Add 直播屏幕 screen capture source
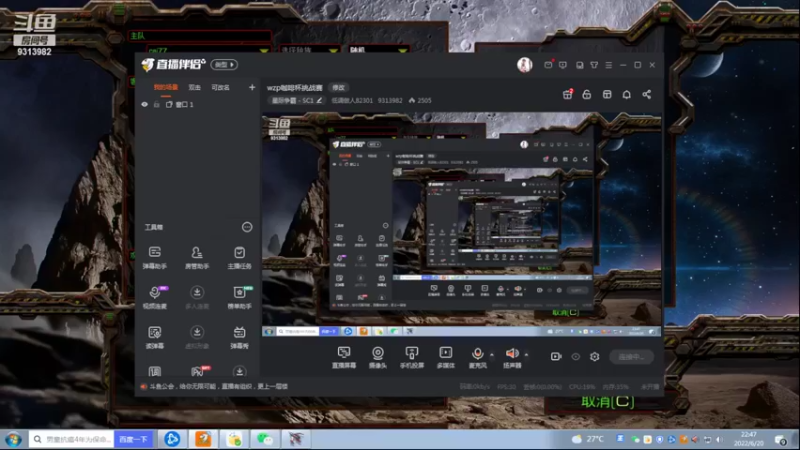The image size is (800, 450). tap(344, 357)
